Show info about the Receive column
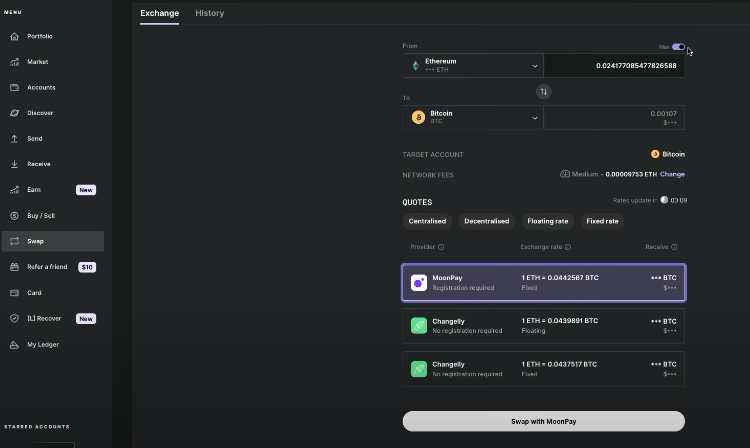This screenshot has width=750, height=448. [x=674, y=247]
